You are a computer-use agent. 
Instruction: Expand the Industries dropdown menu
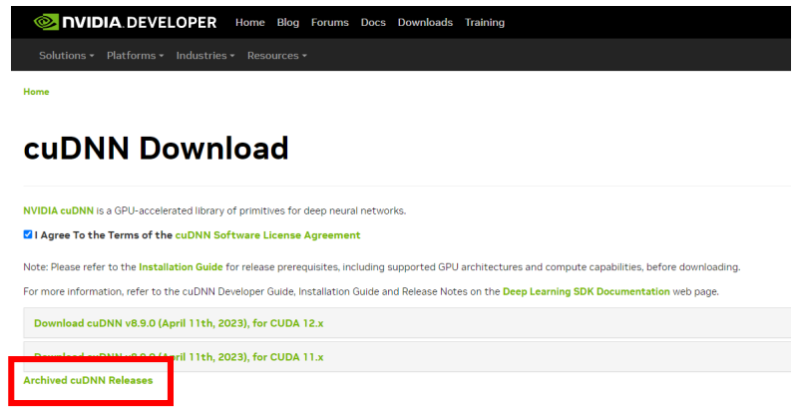[205, 55]
